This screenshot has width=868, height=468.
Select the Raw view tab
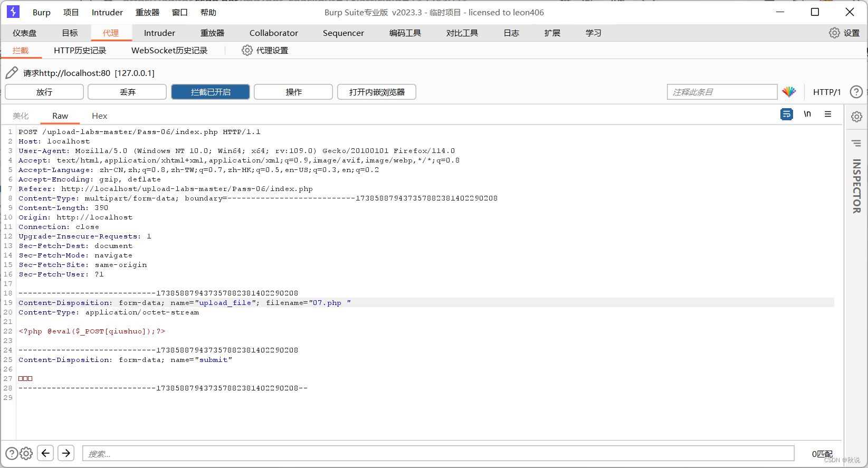(x=60, y=116)
